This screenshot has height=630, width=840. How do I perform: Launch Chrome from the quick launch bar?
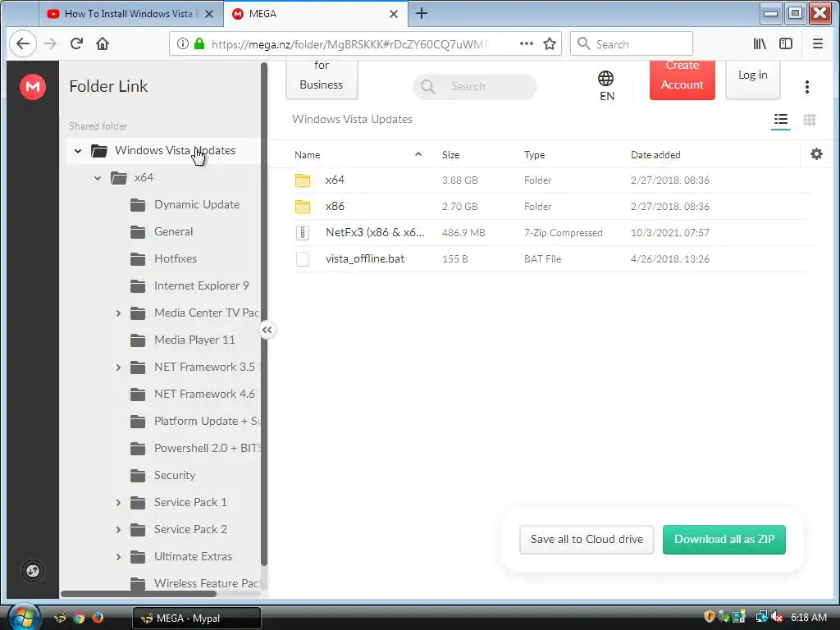pos(79,619)
